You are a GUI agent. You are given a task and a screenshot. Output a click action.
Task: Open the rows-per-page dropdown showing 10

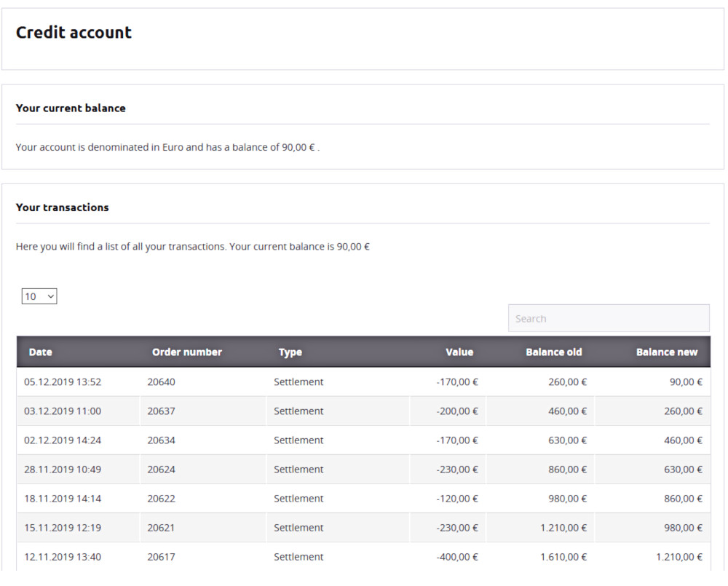tap(39, 296)
